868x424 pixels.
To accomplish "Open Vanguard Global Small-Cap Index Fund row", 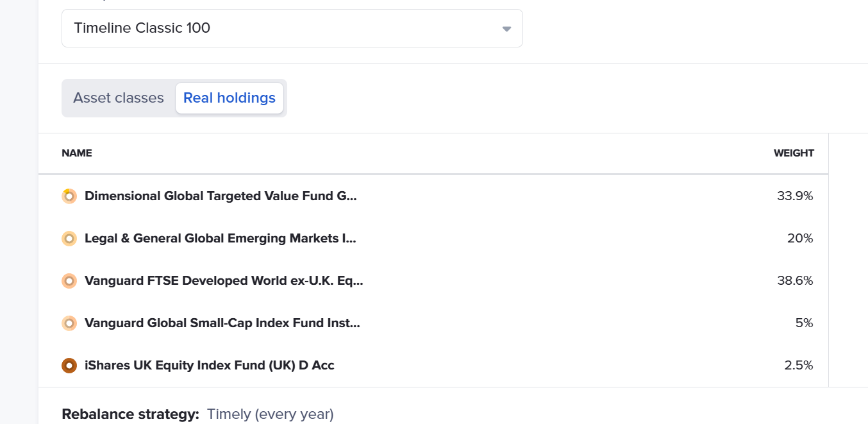I will tap(433, 323).
